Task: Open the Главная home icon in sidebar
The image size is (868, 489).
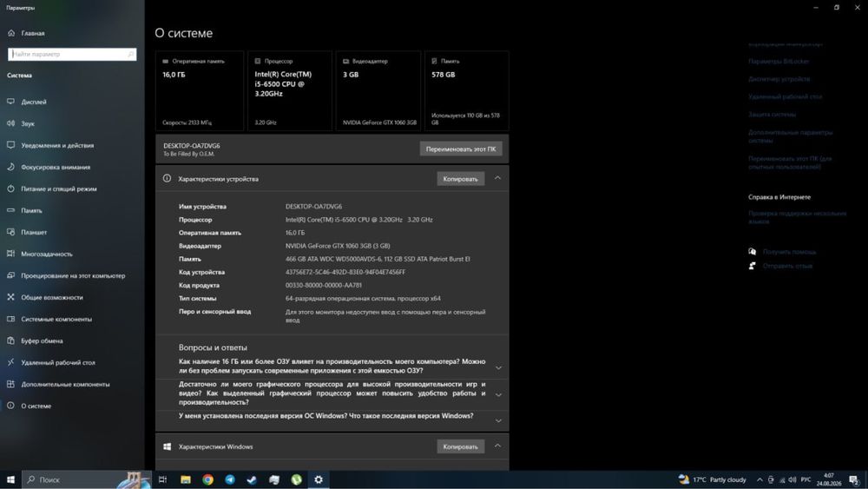Action: [x=11, y=33]
